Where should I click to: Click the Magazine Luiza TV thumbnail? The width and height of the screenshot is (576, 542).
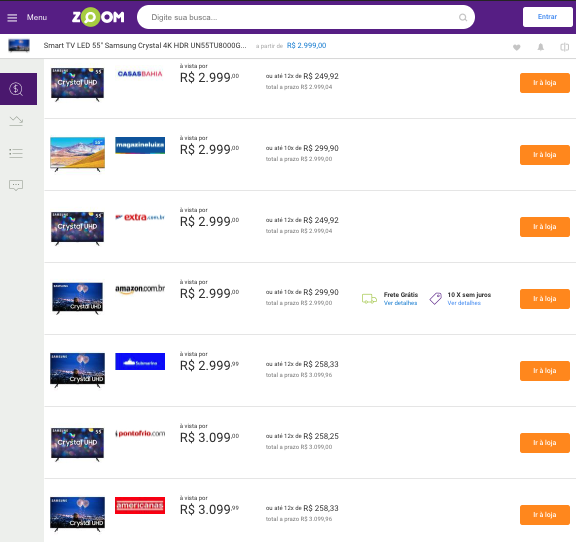coord(78,154)
